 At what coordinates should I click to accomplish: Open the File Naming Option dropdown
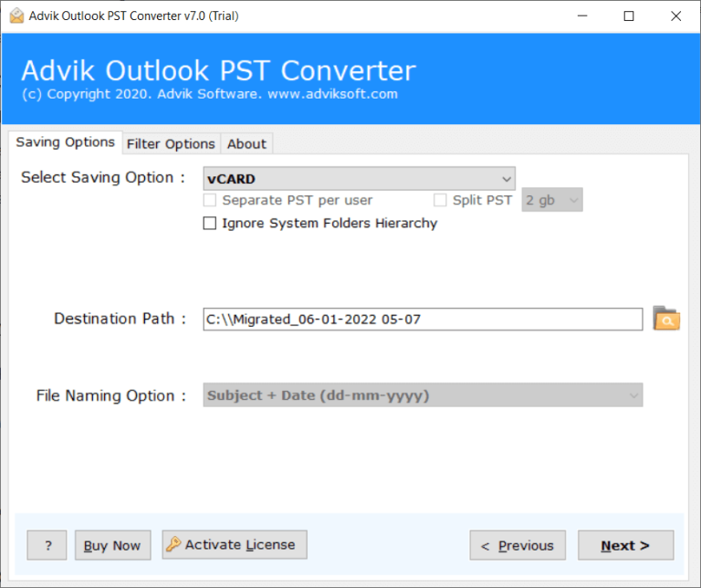coord(423,395)
